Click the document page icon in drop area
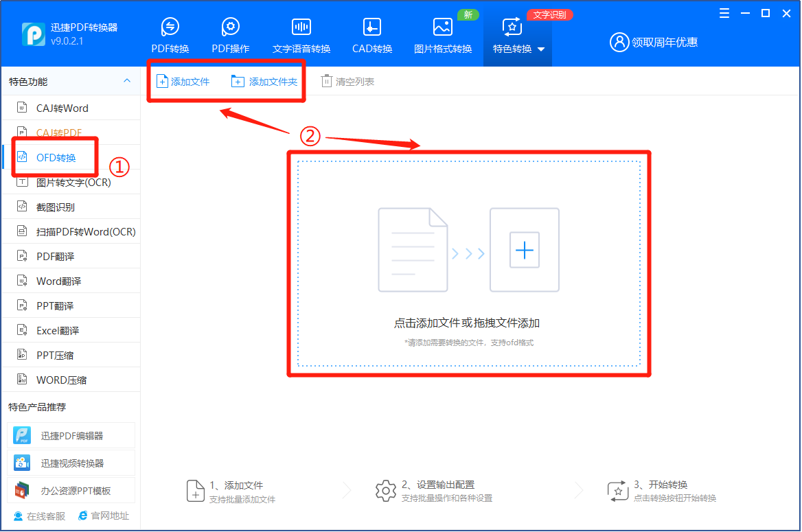 tap(413, 250)
